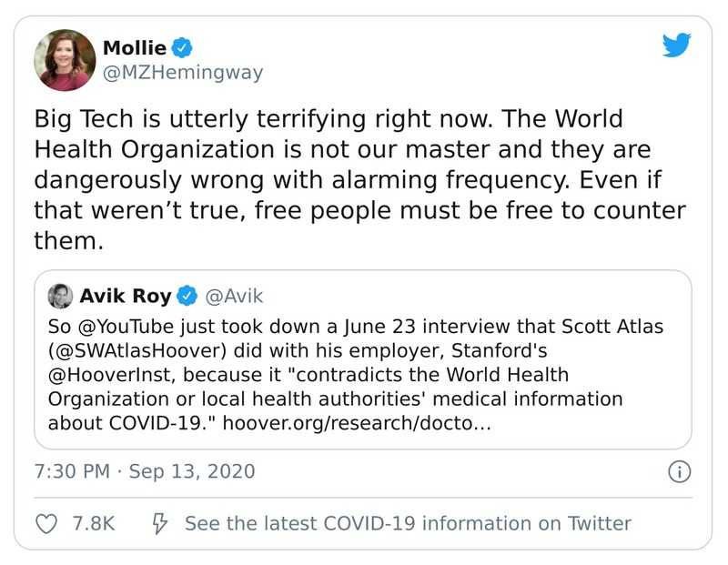Screen dimensions: 728x565
Task: Click Mollie's verified badge
Action: 181,48
